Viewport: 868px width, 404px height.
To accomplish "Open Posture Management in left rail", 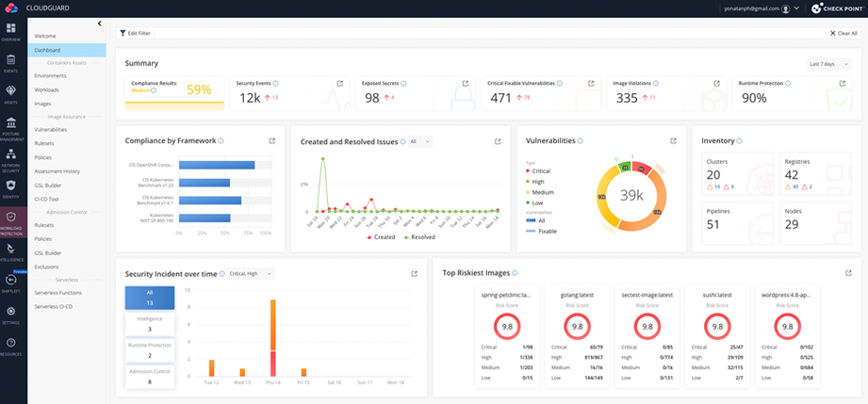I will pos(13,127).
